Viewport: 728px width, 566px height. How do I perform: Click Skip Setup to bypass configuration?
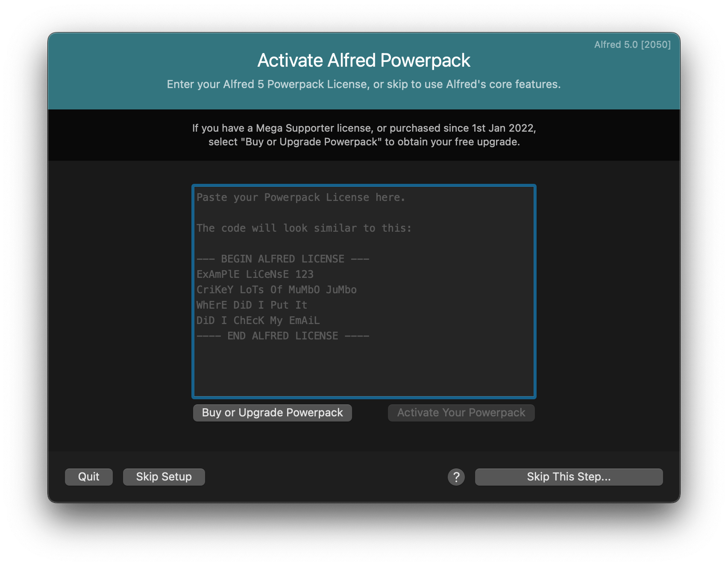click(x=164, y=477)
